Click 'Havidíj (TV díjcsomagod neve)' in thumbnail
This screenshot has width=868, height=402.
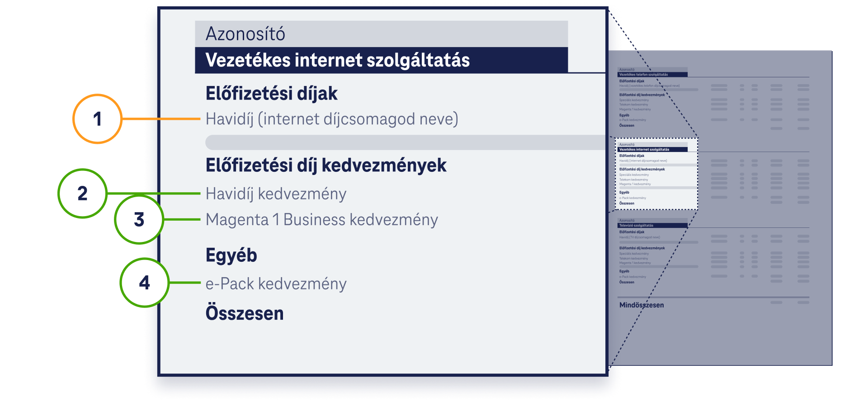click(639, 237)
